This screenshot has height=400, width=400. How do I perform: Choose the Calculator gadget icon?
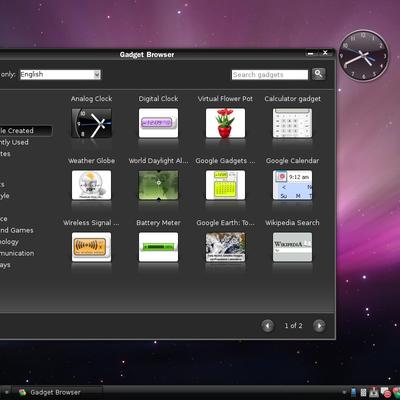[x=292, y=123]
